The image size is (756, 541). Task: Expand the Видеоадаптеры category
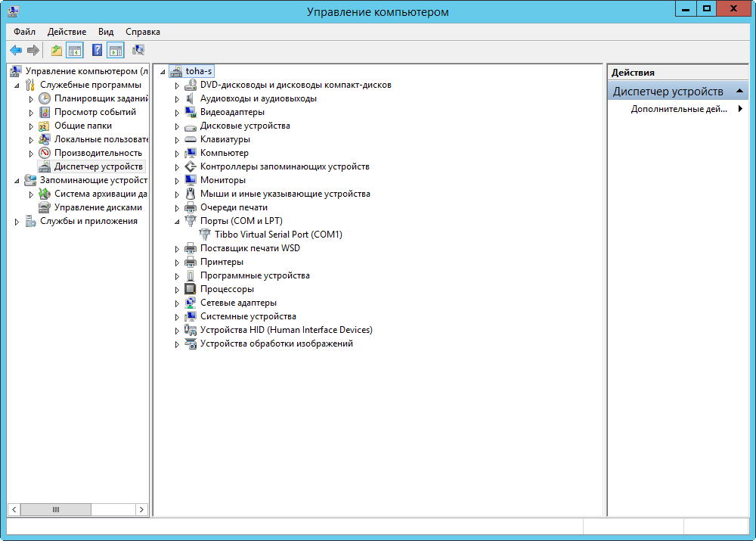click(x=178, y=112)
